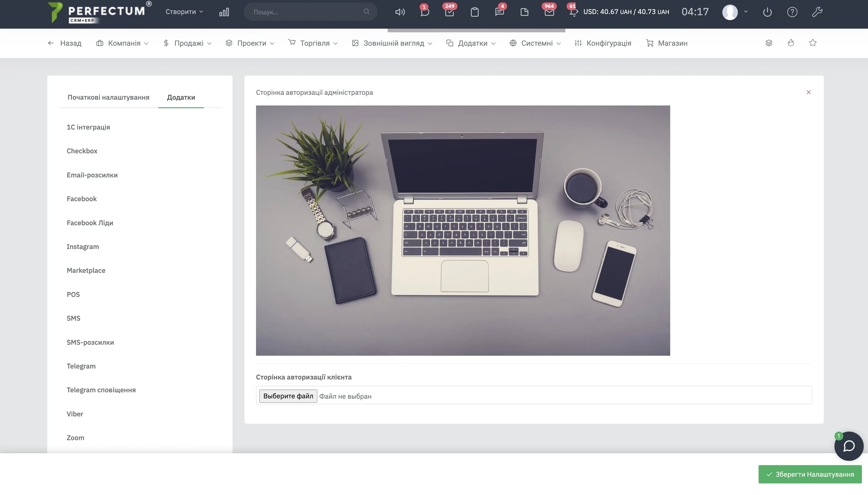Click Зберегти Налаштування button
Screen dimensions: 868x495
coord(810,474)
